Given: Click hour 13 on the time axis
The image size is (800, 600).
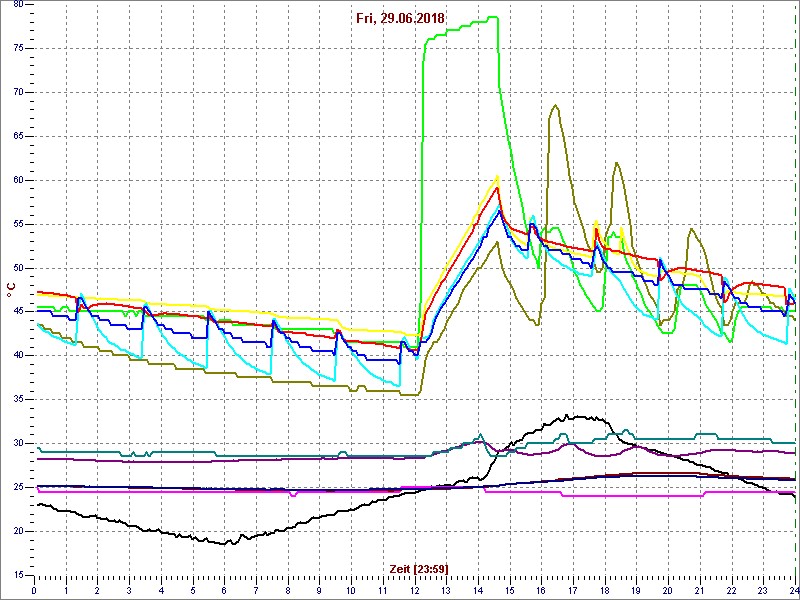Looking at the screenshot, I should click(446, 590).
